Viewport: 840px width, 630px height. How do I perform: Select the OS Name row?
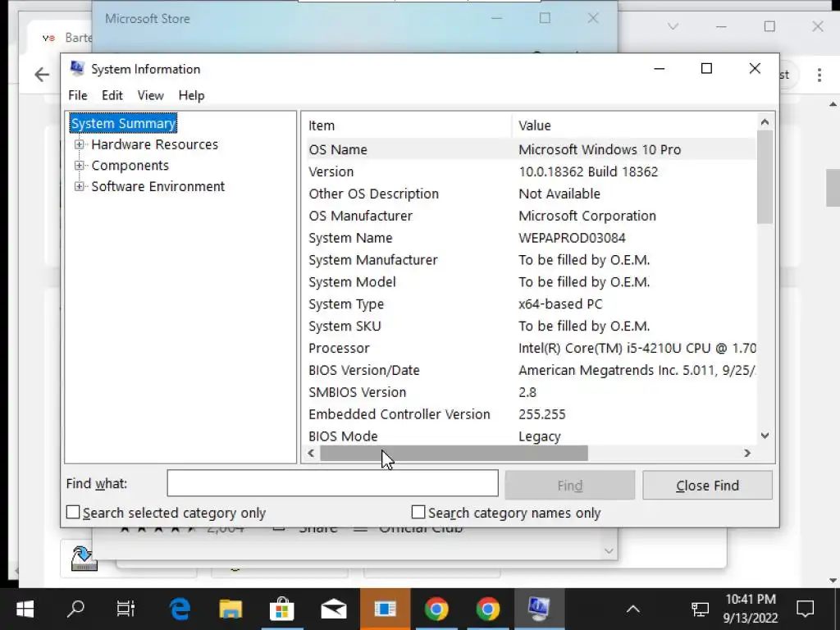coord(531,149)
